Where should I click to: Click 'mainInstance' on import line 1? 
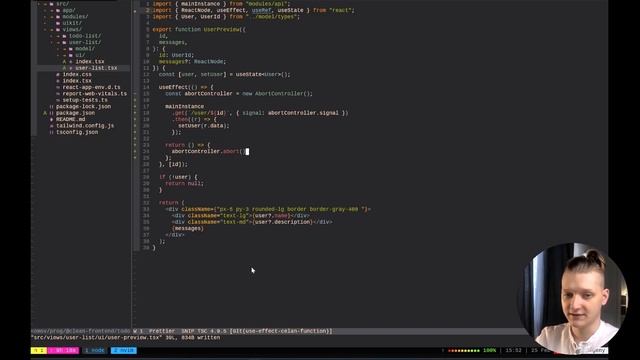(200, 4)
